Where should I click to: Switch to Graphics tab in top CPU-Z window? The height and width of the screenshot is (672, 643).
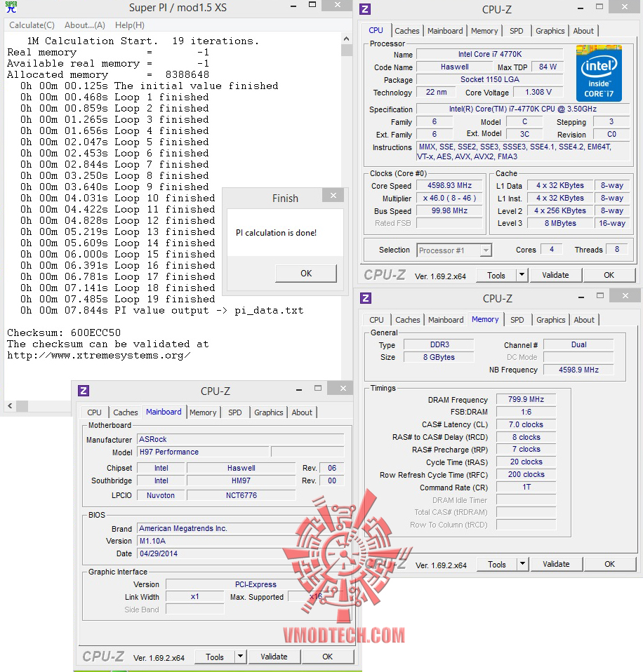pos(550,31)
